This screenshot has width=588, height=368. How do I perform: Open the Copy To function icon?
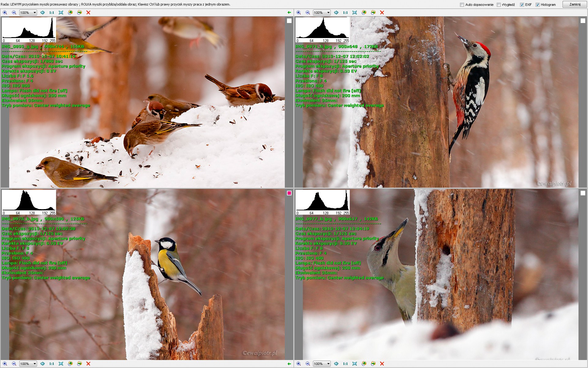(70, 13)
